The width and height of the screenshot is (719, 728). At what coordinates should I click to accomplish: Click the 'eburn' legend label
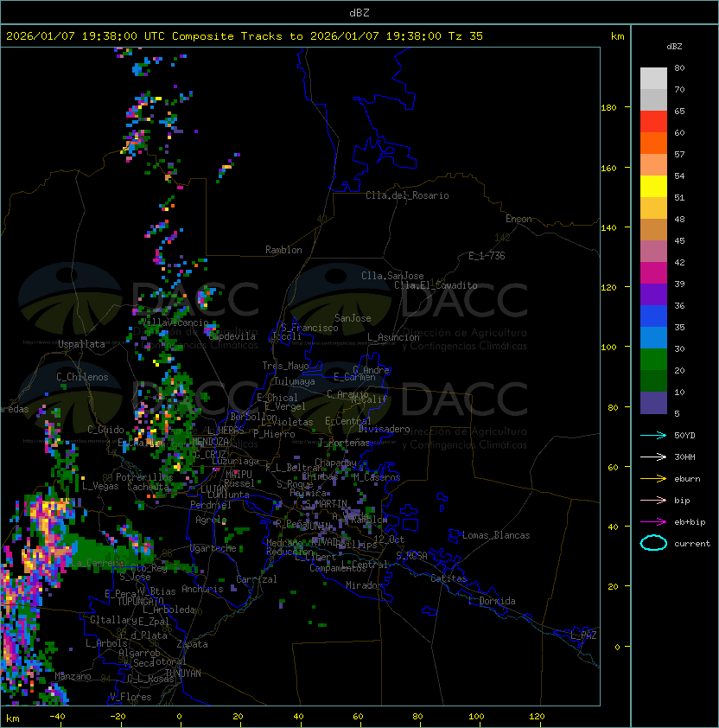[687, 479]
